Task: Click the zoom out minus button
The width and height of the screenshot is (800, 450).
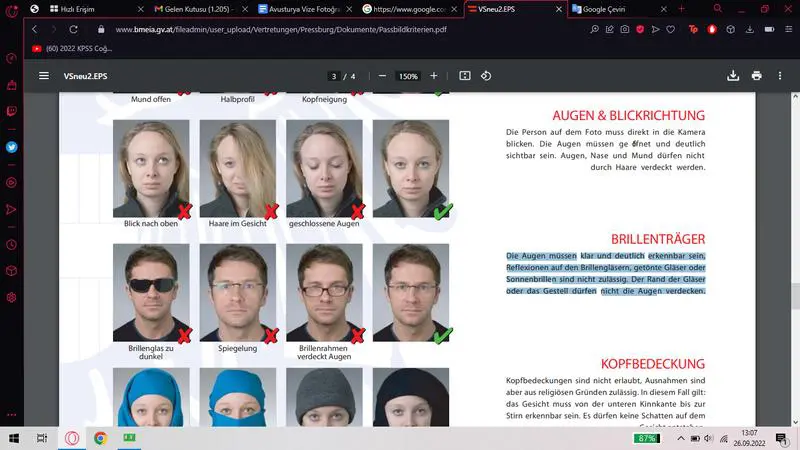Action: click(378, 76)
